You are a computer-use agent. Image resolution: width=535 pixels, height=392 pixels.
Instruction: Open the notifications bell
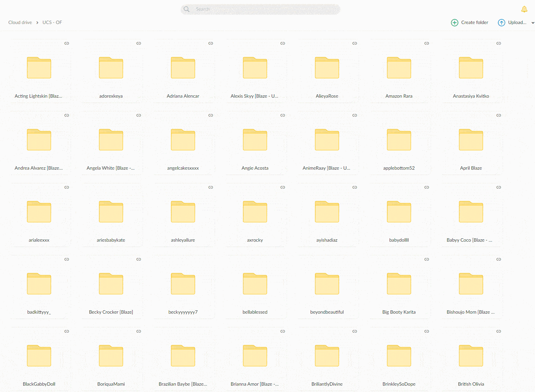tap(524, 9)
